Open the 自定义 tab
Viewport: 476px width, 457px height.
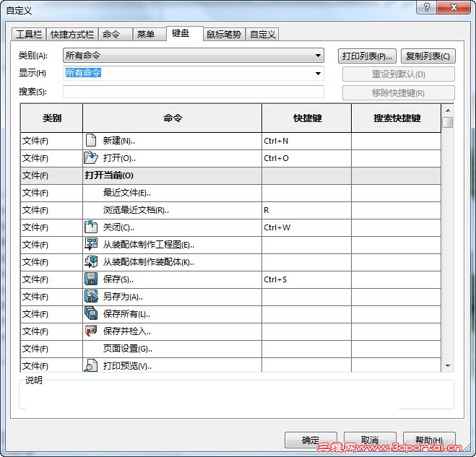point(262,34)
